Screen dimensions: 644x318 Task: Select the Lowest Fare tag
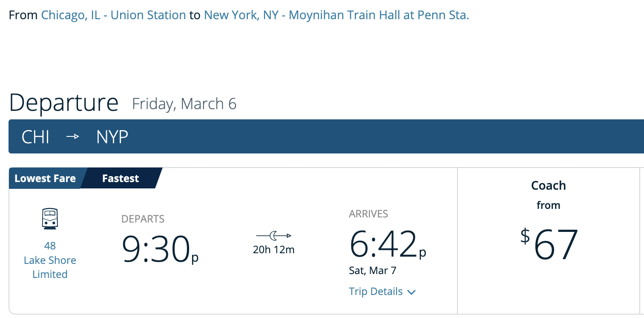[45, 178]
